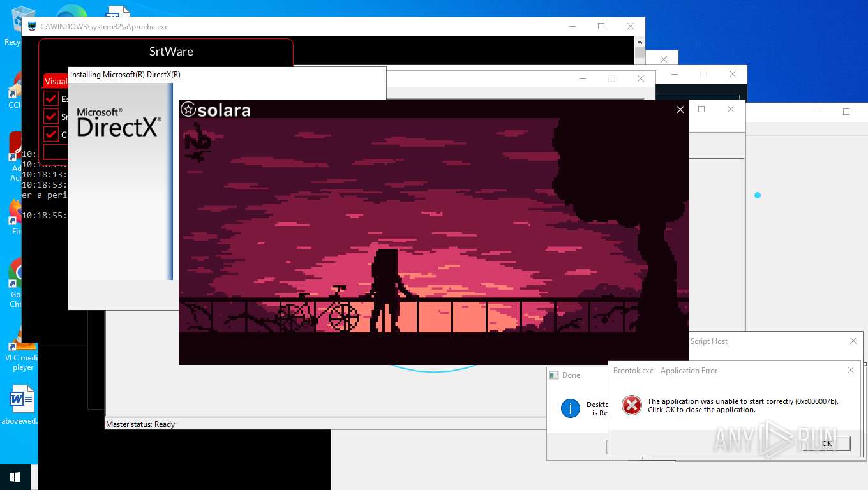
Task: Open the Adobe Acrobat desktop shortcut
Action: (x=16, y=156)
